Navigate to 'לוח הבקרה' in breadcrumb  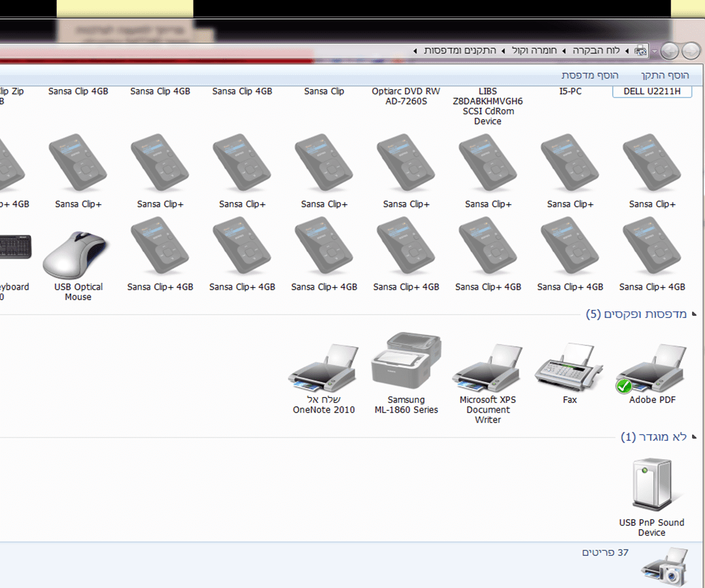(x=596, y=50)
